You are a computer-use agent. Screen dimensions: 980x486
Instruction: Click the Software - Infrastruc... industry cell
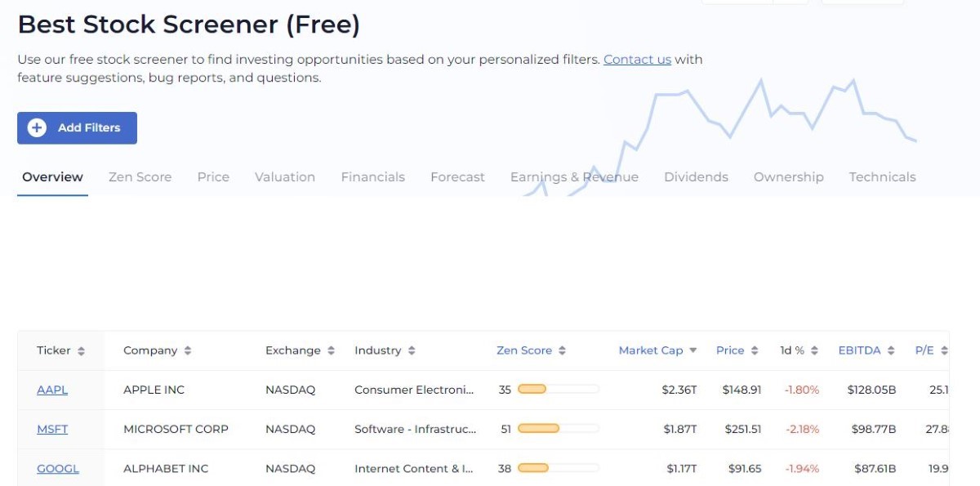coord(416,430)
